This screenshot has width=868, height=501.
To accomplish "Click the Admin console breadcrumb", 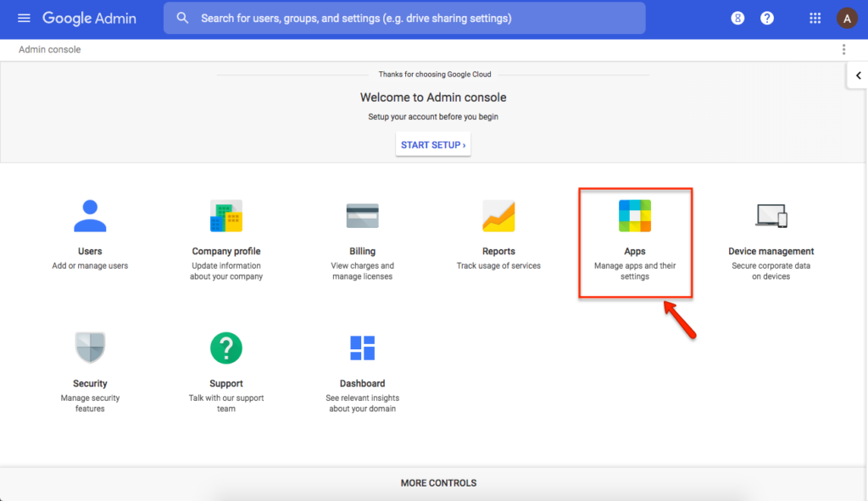I will pos(50,50).
